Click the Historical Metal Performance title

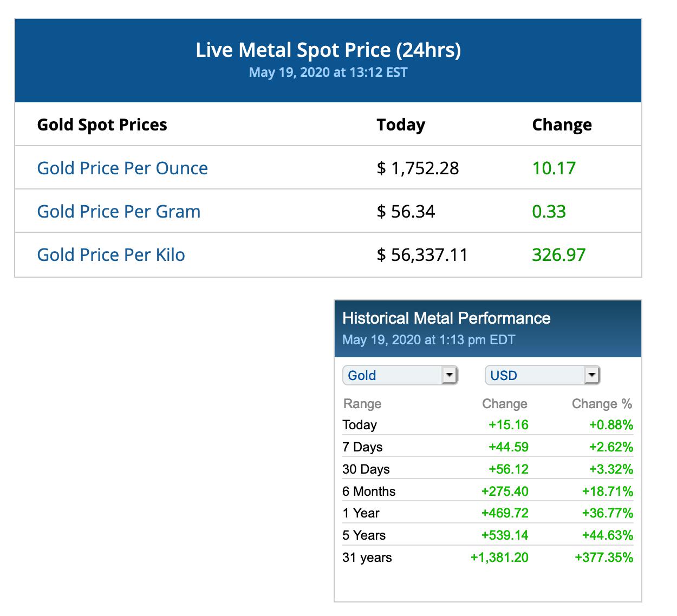[x=446, y=318]
